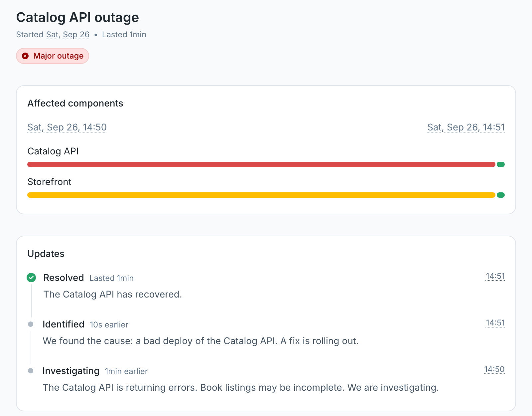
Task: Click the '10s earlier' label
Action: coord(109,325)
